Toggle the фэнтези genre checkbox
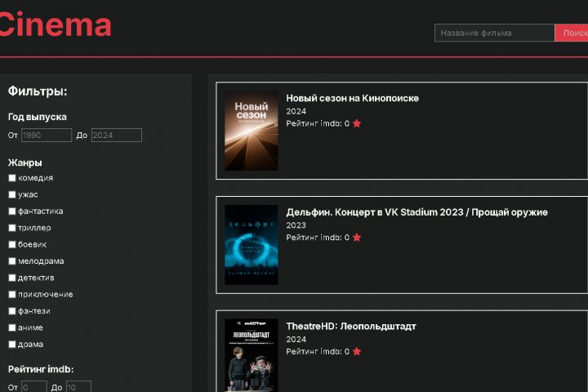Image resolution: width=588 pixels, height=392 pixels. point(12,311)
